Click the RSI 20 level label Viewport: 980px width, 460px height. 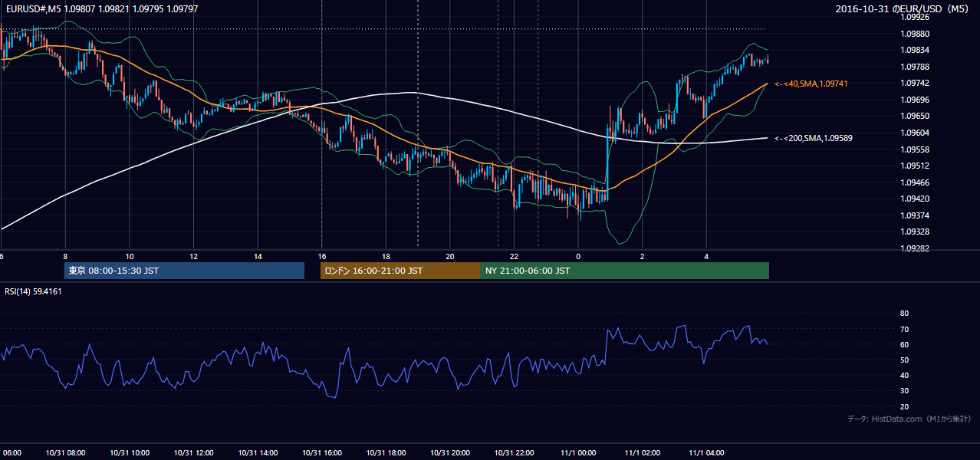pyautogui.click(x=904, y=406)
